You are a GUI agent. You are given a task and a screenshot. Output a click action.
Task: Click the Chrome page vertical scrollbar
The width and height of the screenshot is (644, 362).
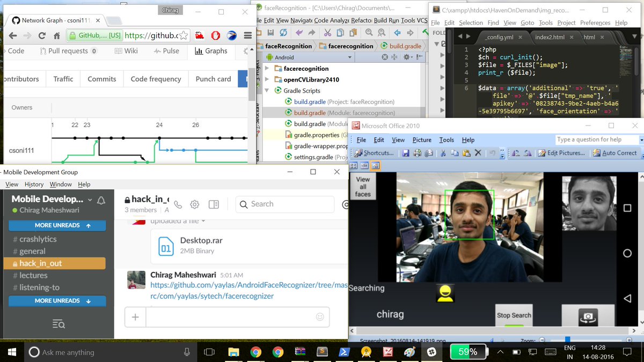coord(252,85)
